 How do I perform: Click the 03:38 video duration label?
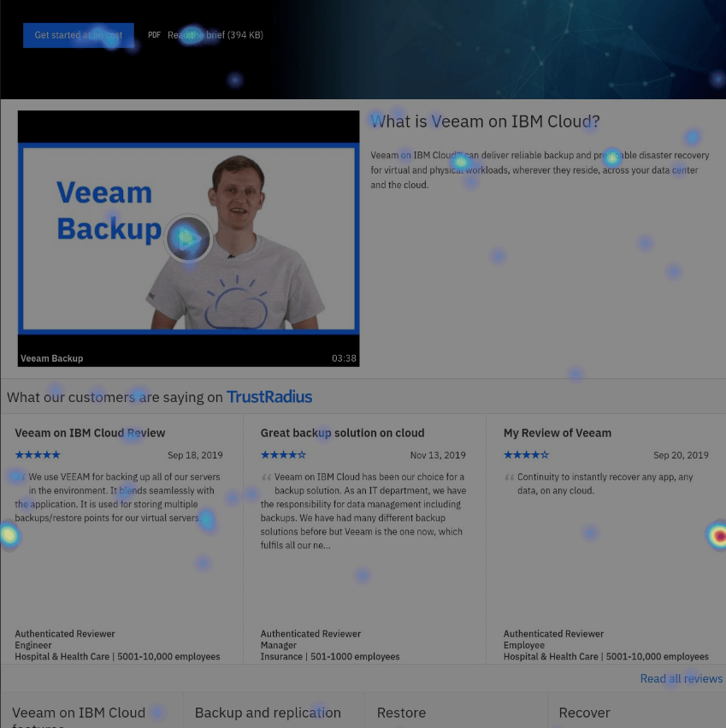pyautogui.click(x=344, y=358)
